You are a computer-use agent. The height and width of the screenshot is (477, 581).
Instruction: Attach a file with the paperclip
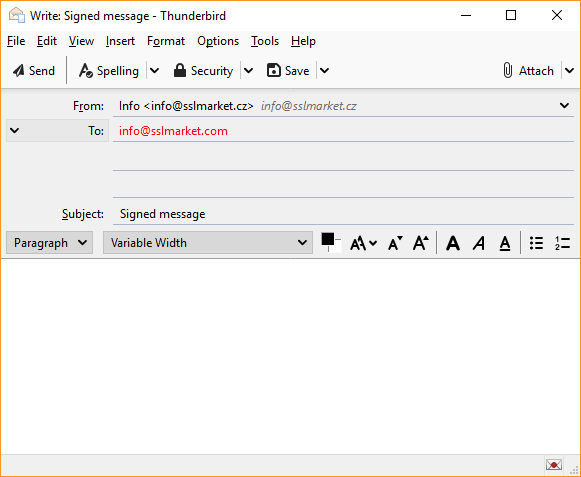click(x=528, y=70)
